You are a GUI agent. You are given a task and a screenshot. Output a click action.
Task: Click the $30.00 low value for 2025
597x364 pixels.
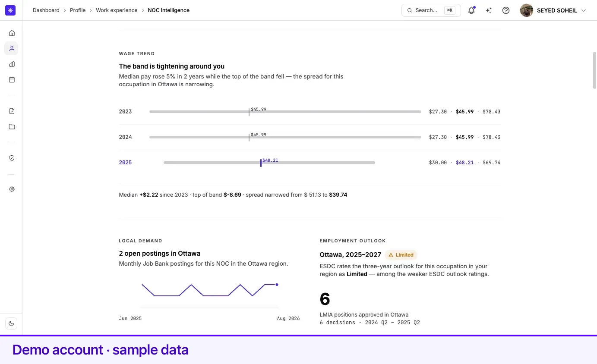438,163
